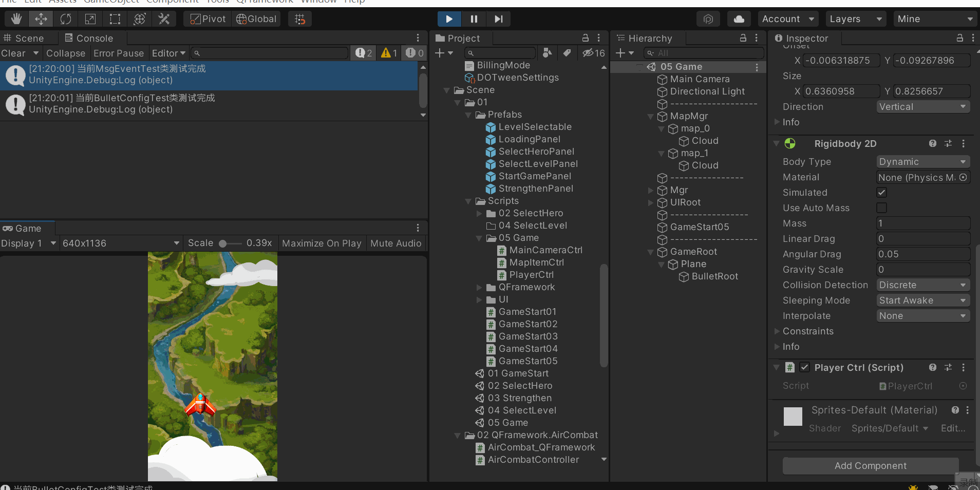Screen dimensions: 980x490
Task: Switch to Console tab
Action: (89, 38)
